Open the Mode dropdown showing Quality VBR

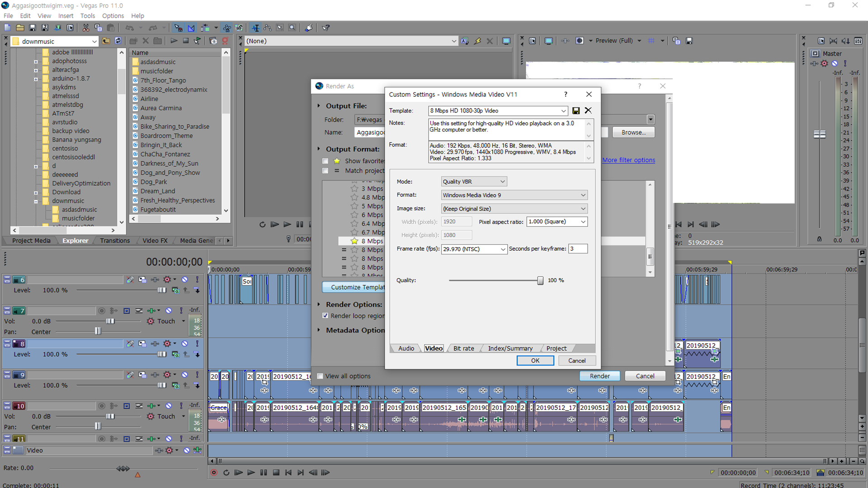pos(473,182)
